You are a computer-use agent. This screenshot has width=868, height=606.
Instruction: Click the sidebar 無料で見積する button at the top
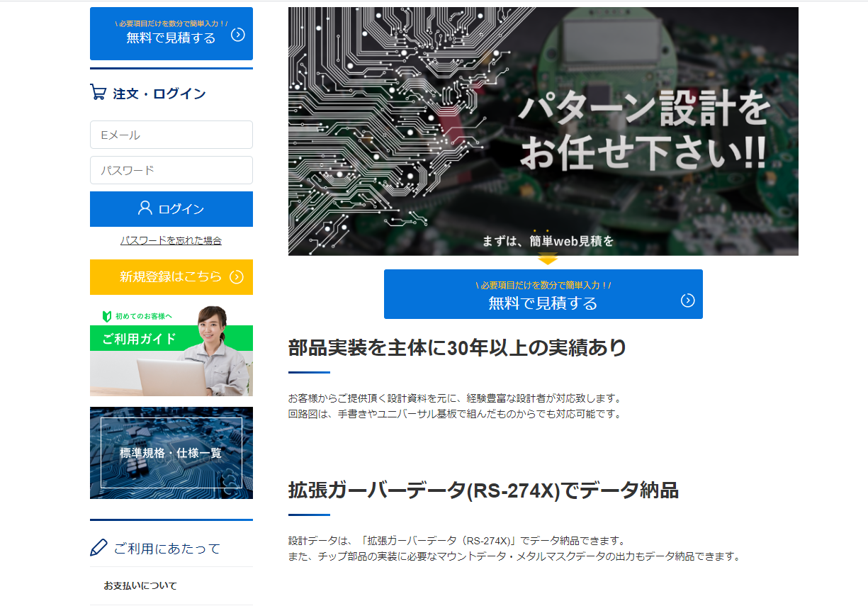[x=171, y=33]
